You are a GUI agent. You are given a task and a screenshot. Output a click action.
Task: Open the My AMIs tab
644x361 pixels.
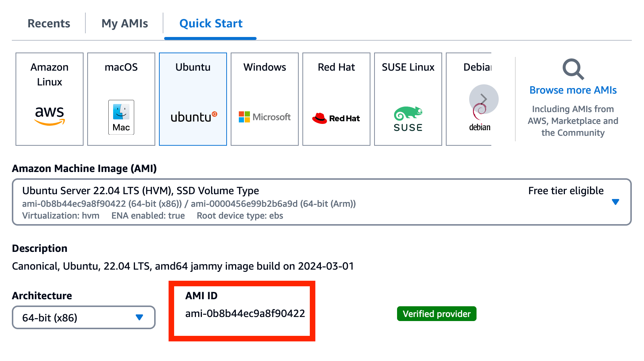125,23
